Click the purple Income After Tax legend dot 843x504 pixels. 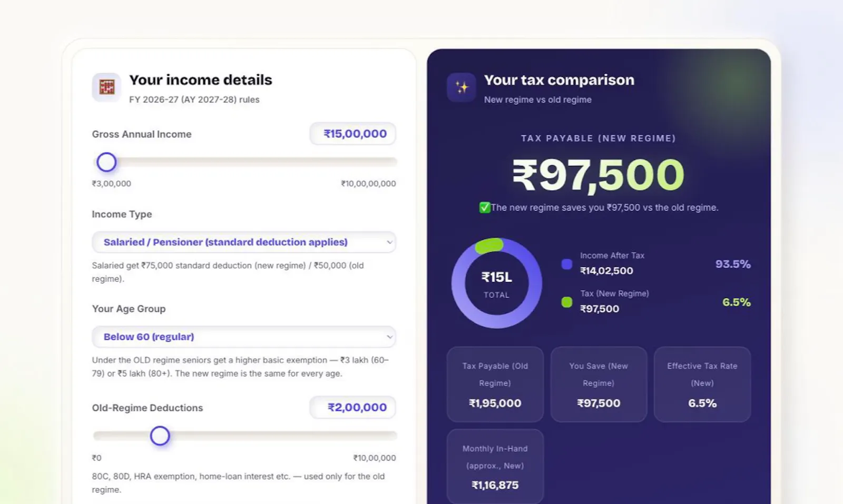[567, 264]
